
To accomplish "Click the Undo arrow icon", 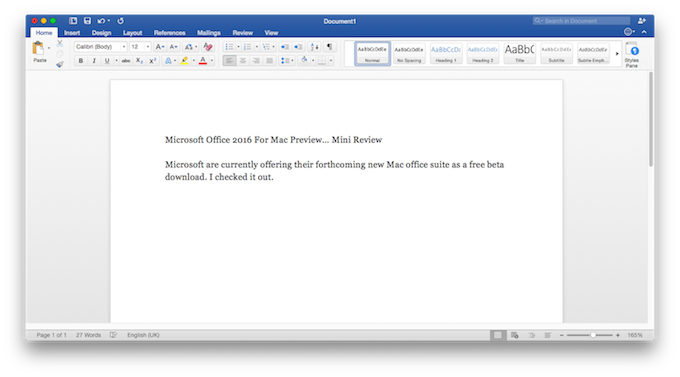I will click(x=101, y=20).
